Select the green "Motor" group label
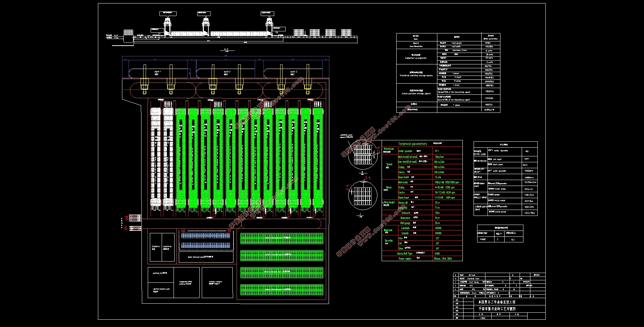 (389, 187)
